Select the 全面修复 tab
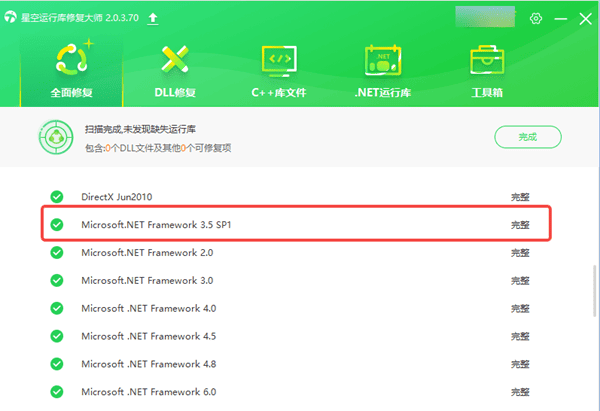 (72, 71)
